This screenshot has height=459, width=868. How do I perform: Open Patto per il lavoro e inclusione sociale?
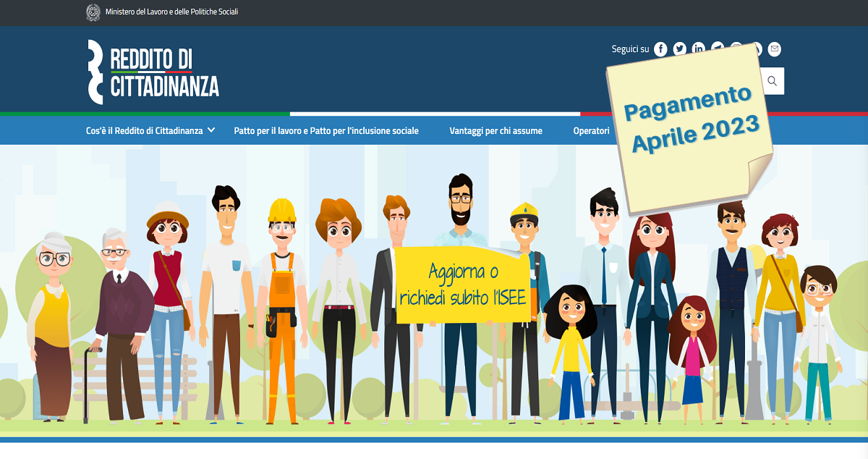coord(326,131)
